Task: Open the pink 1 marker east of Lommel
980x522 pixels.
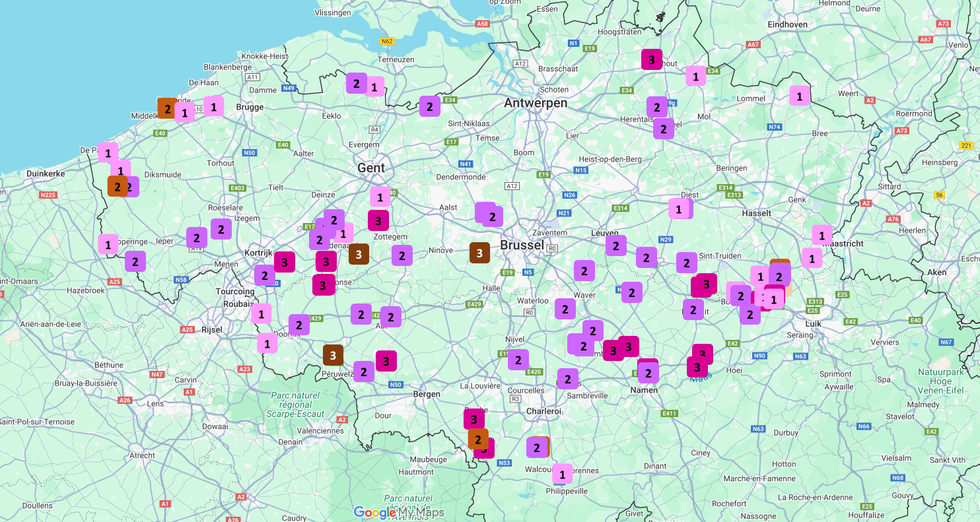Action: 800,96
